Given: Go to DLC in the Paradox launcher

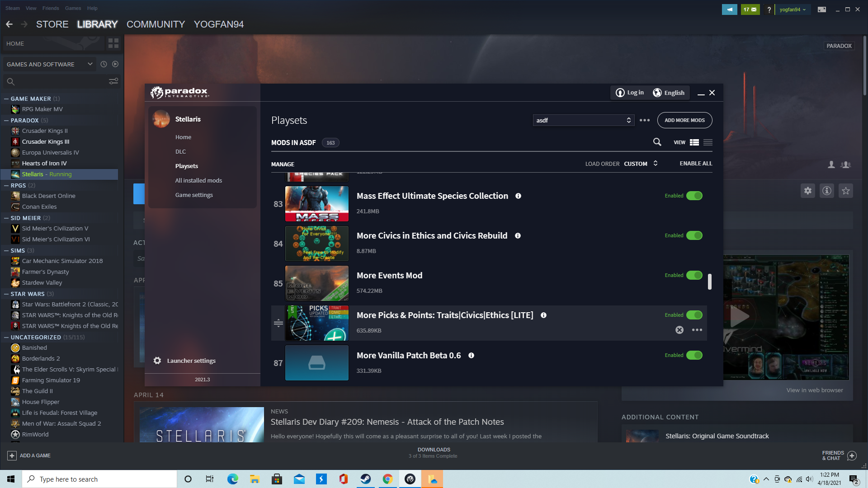Looking at the screenshot, I should coord(180,152).
